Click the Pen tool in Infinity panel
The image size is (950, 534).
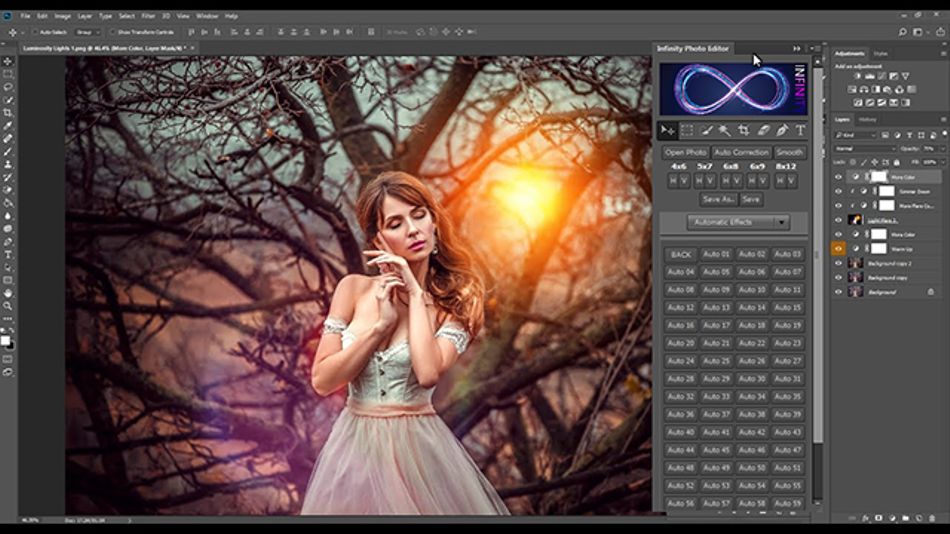click(x=781, y=131)
